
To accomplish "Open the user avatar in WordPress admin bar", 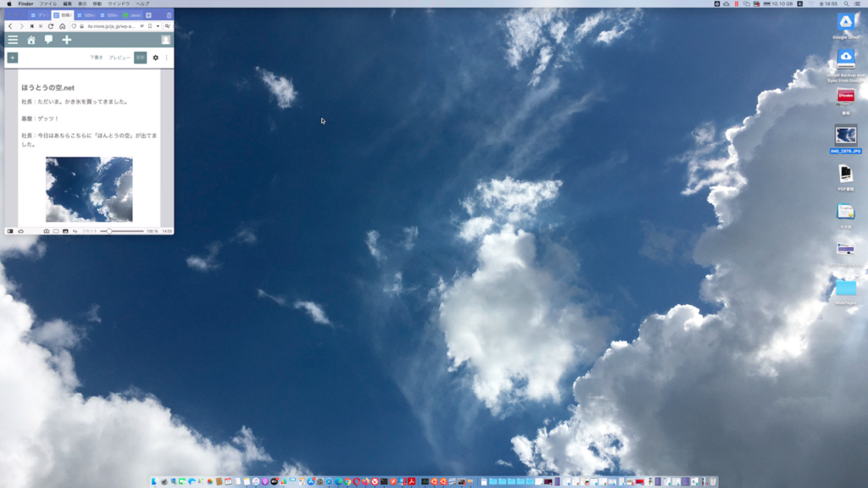I will 165,40.
